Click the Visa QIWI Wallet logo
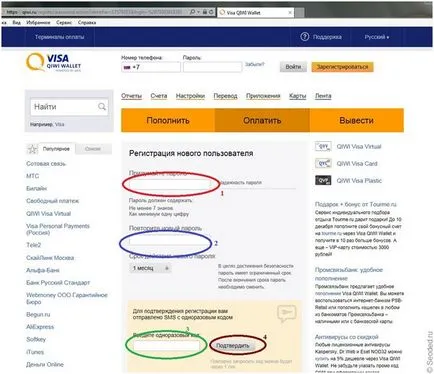 (x=54, y=62)
